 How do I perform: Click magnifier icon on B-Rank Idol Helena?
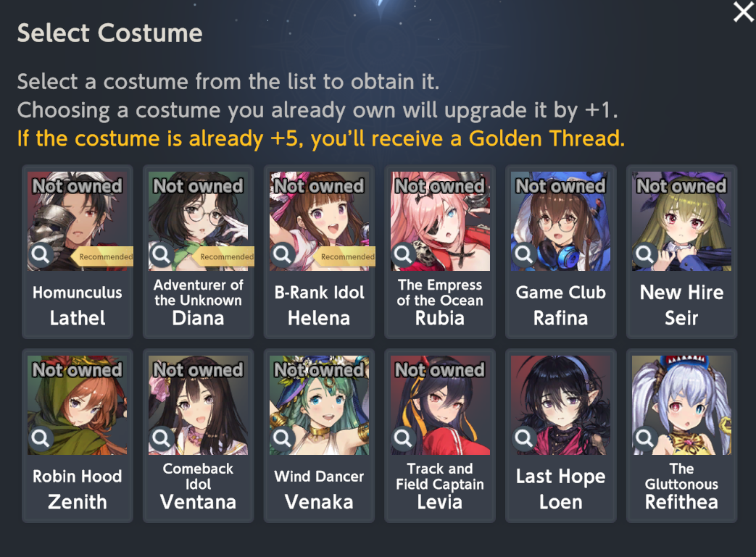click(282, 254)
